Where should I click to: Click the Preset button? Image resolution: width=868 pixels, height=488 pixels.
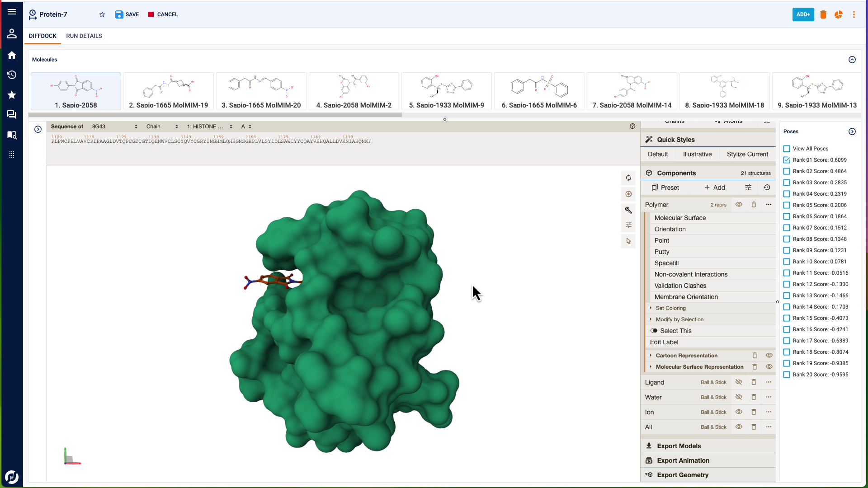pos(665,188)
